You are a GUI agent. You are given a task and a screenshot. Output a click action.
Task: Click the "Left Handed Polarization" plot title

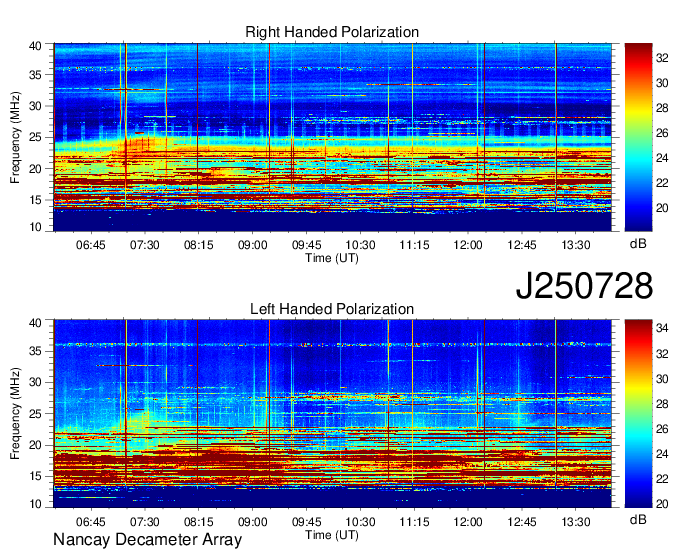(x=332, y=309)
